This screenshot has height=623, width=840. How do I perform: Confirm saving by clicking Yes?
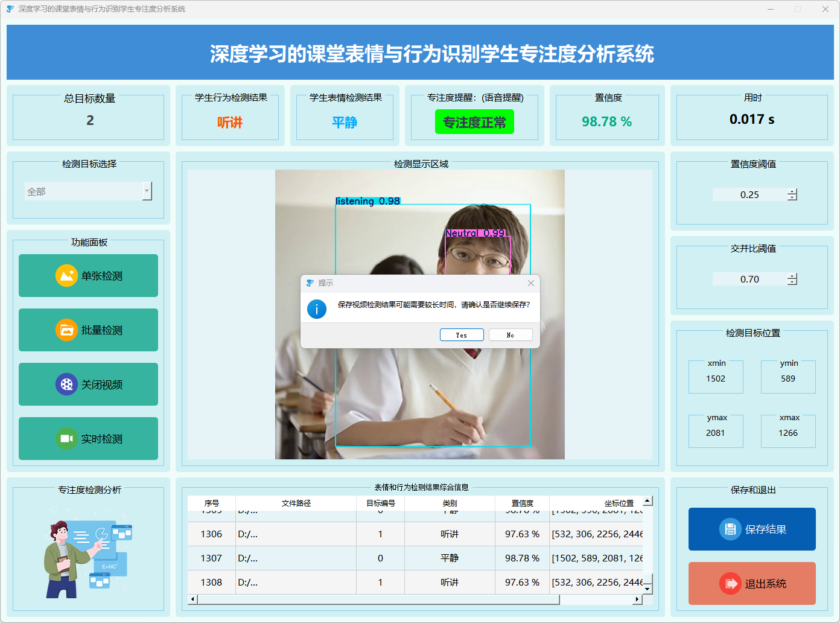pos(462,335)
